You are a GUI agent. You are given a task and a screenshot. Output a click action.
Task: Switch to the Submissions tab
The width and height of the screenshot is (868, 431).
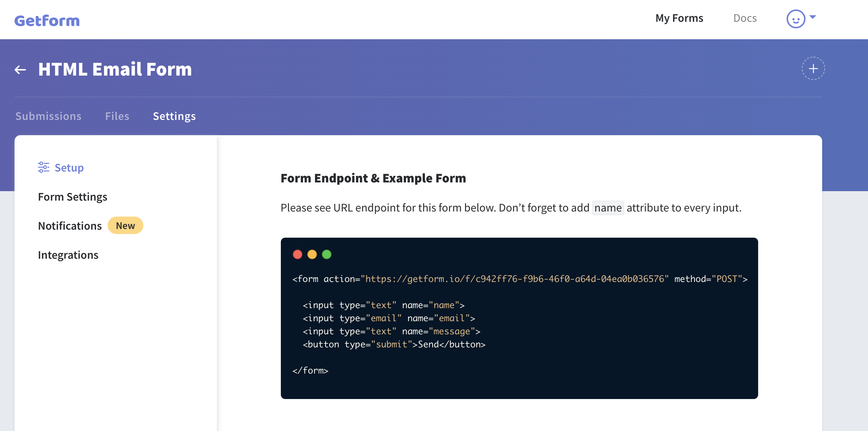(x=48, y=116)
